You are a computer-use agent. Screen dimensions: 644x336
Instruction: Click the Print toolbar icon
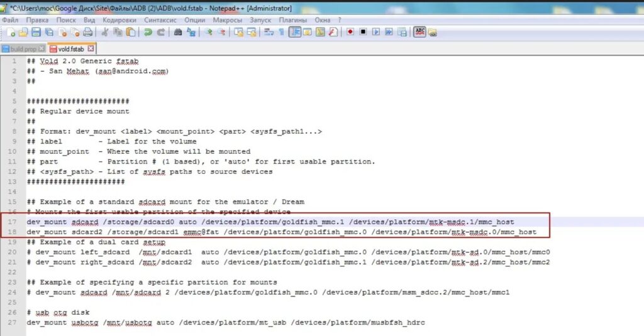[87, 32]
